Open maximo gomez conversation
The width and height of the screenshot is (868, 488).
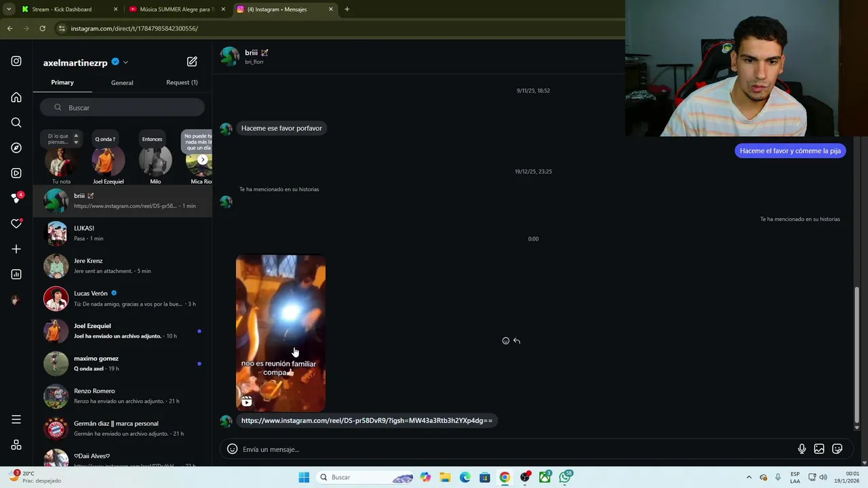(x=123, y=363)
